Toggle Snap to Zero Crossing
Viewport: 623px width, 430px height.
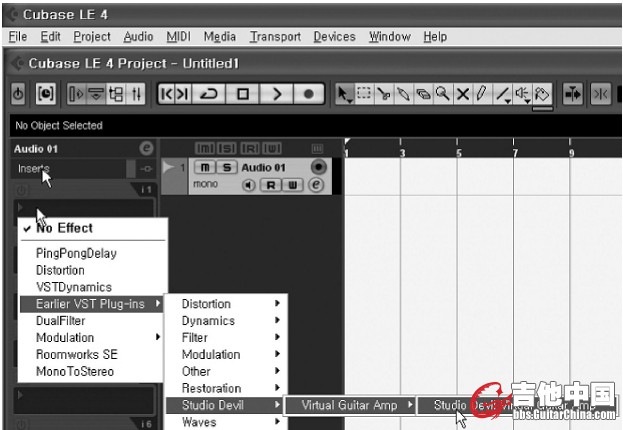pos(600,94)
